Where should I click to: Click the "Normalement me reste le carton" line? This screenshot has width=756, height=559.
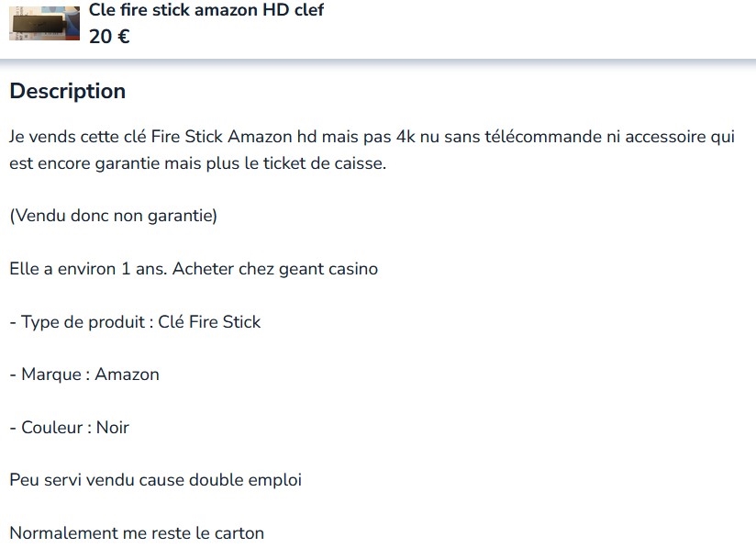coord(137,532)
